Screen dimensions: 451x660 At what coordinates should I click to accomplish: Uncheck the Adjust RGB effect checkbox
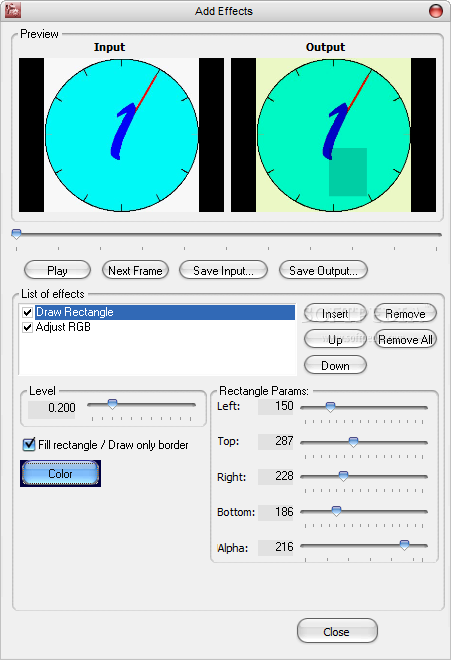28,327
